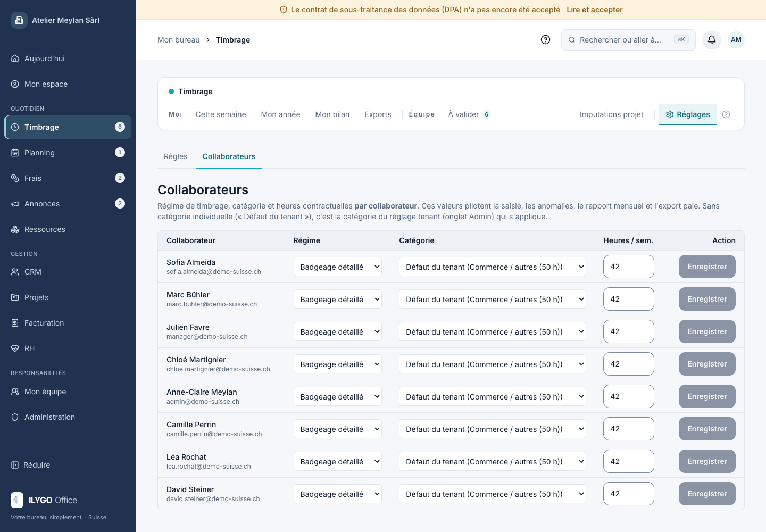Open Imputations projet tab
The image size is (766, 532).
pos(611,114)
